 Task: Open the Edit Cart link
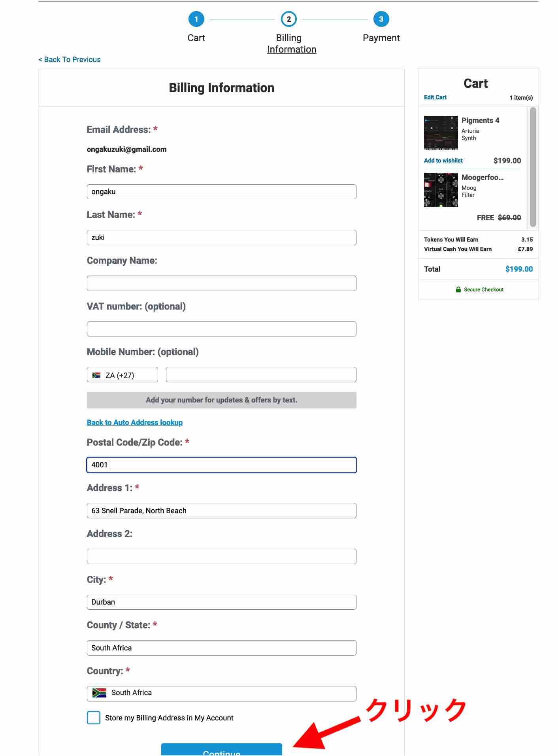[435, 97]
